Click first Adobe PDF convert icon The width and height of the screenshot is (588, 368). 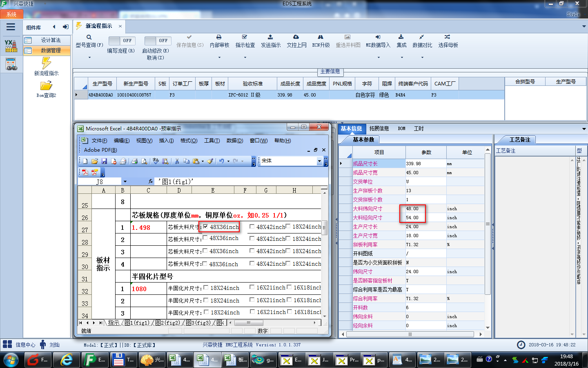(85, 172)
